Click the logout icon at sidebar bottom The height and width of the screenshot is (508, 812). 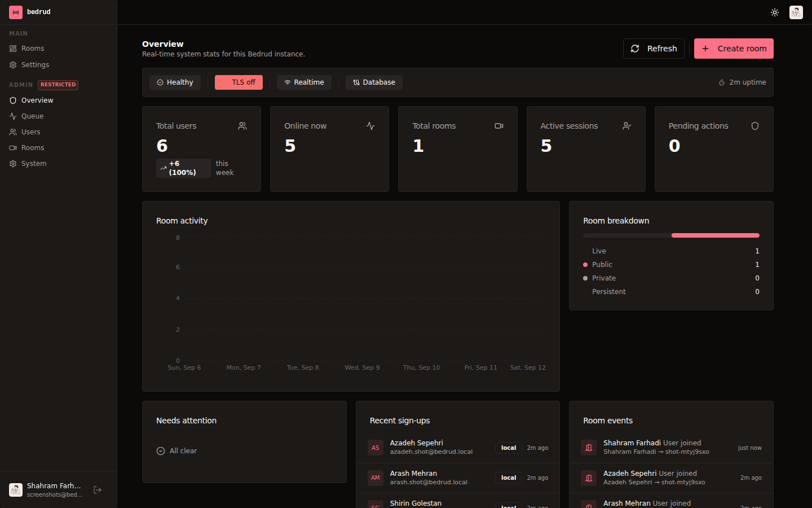pos(98,490)
